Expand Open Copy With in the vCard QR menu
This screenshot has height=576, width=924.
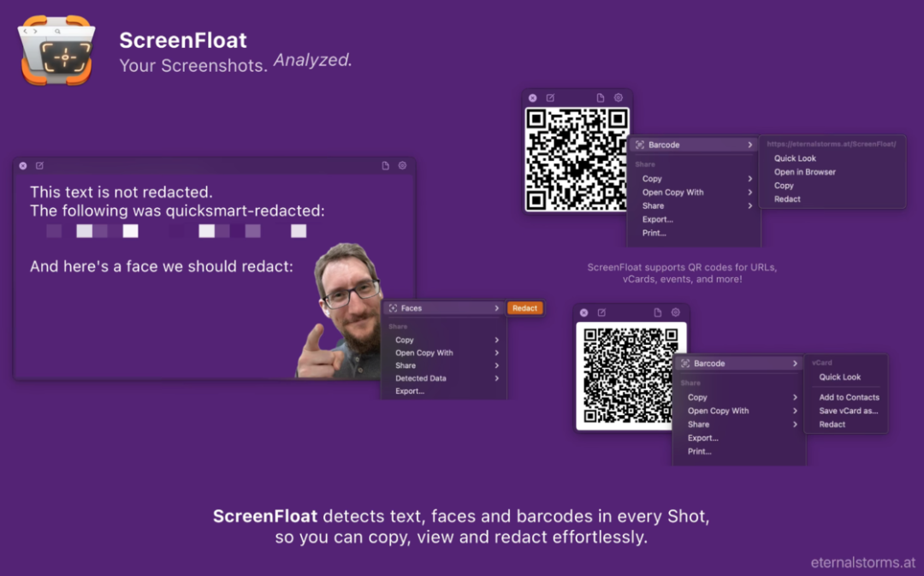tap(739, 411)
